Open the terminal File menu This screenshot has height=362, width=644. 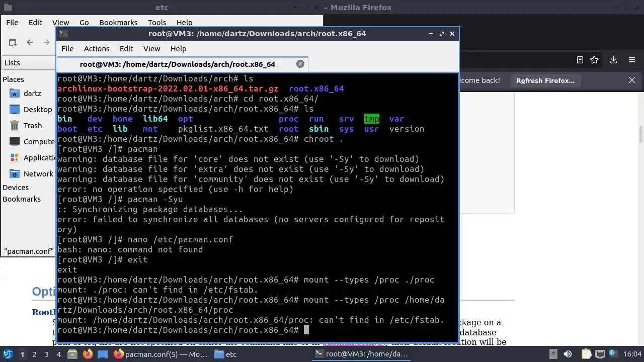67,49
